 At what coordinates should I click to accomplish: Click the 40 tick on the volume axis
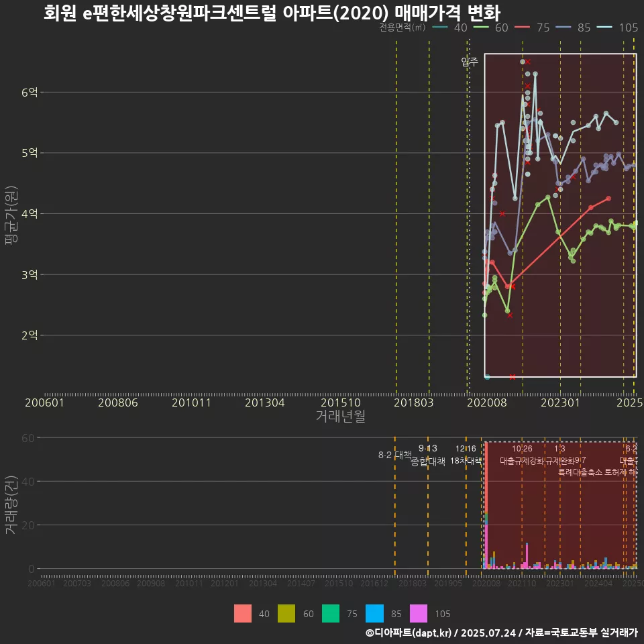tap(28, 482)
